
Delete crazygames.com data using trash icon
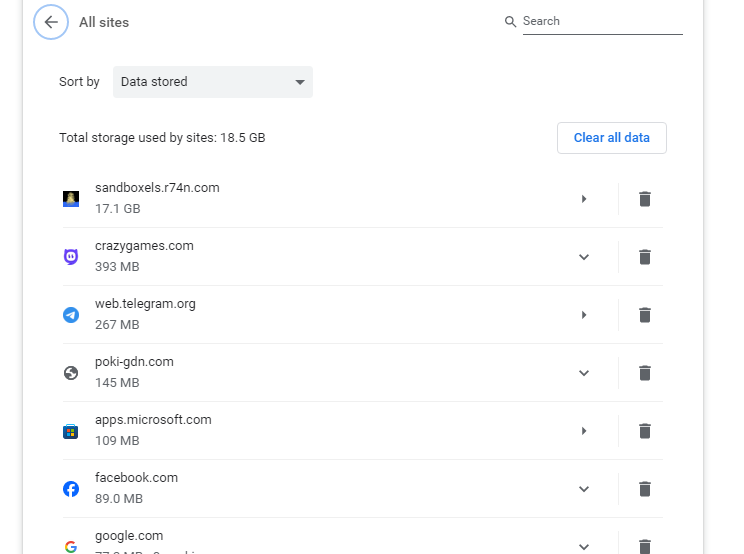coord(645,257)
